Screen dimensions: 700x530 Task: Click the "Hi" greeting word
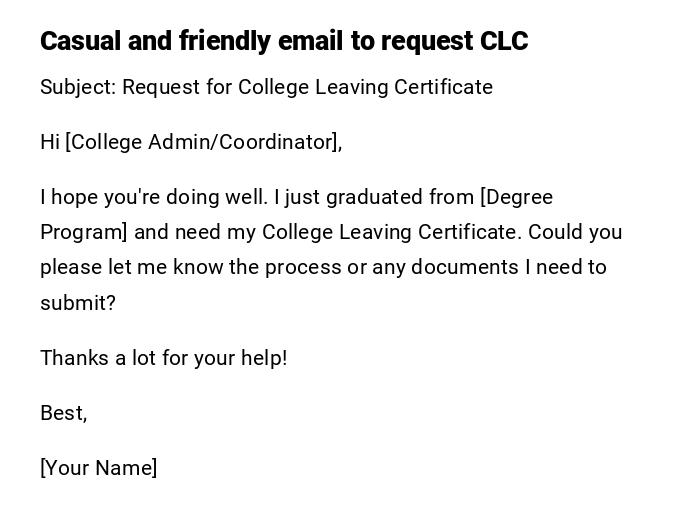click(50, 142)
